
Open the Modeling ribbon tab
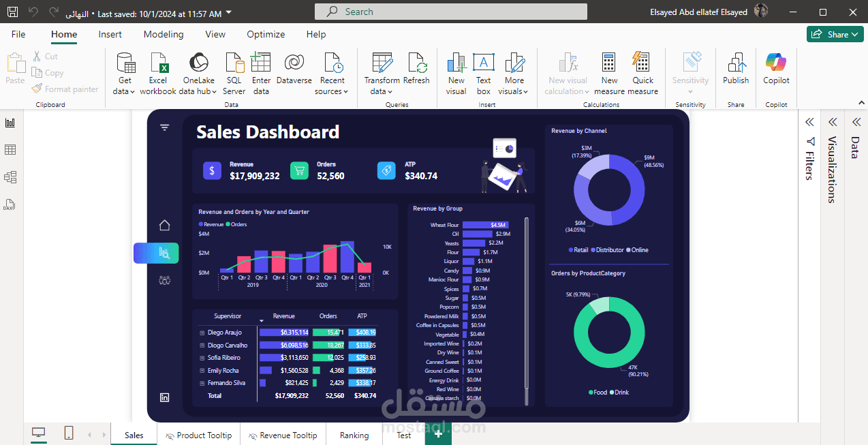point(164,34)
